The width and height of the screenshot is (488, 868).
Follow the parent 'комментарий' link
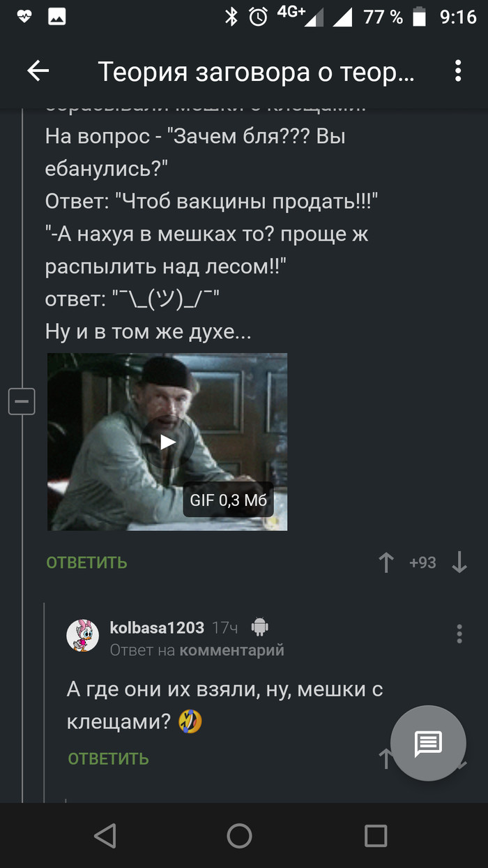[x=232, y=650]
